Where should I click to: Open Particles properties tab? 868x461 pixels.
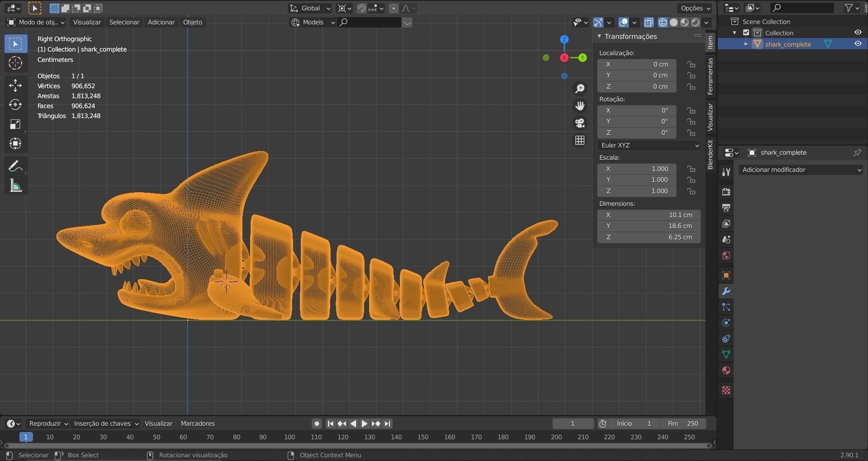click(726, 307)
